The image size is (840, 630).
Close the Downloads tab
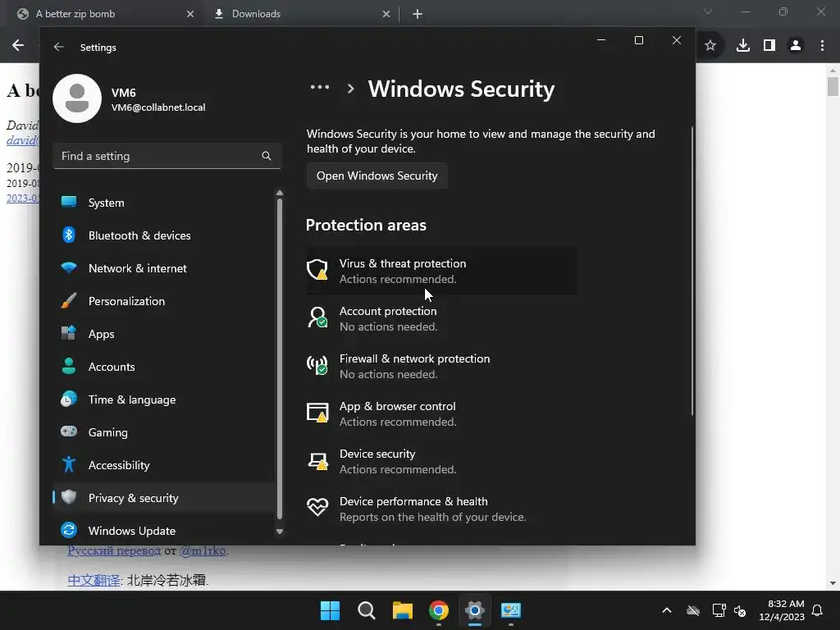click(386, 14)
